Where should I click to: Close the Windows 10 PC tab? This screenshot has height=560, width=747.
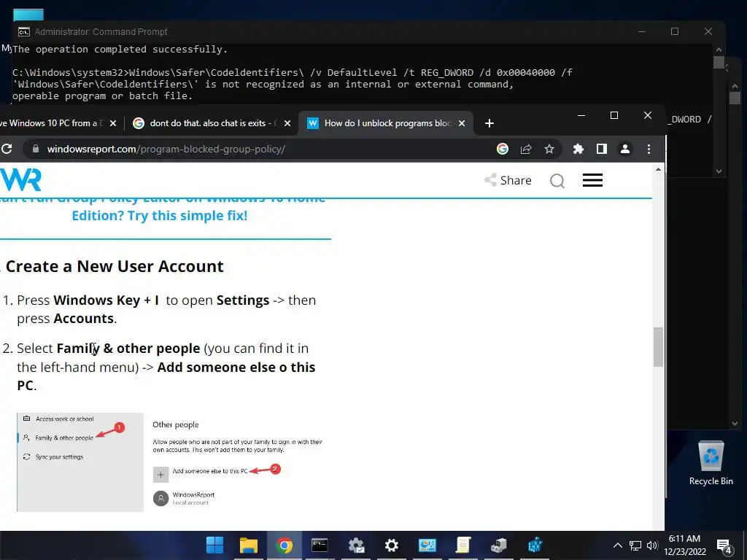click(113, 123)
